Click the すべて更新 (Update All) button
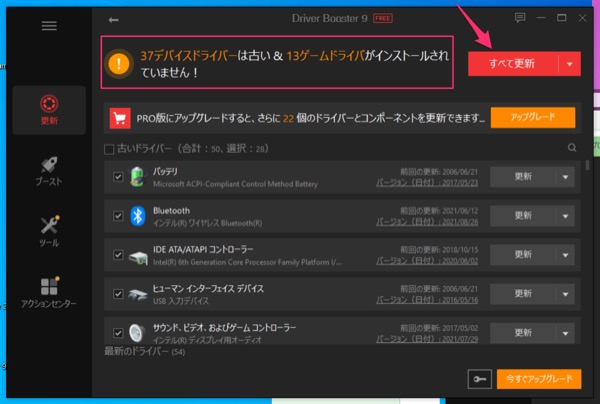This screenshot has width=600, height=404. click(513, 64)
